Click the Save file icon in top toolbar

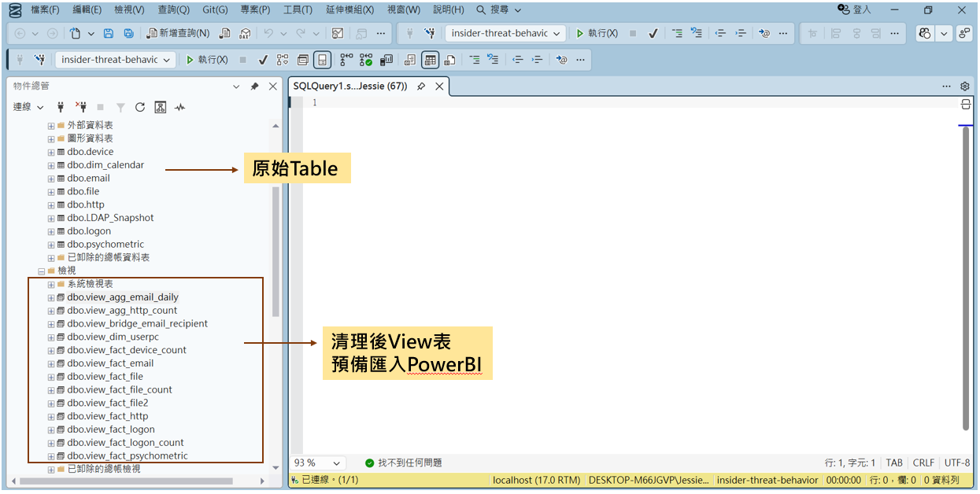pyautogui.click(x=109, y=33)
